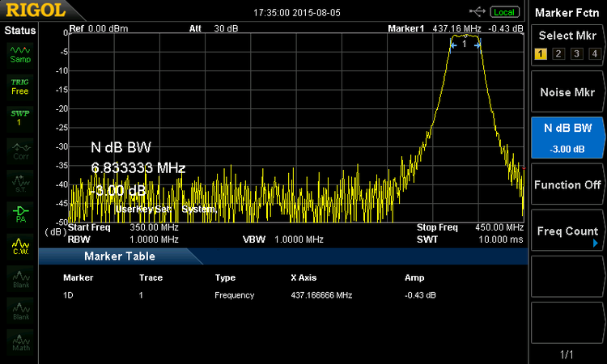Click the Corr correction status icon
This screenshot has height=364, width=607.
pyautogui.click(x=19, y=150)
